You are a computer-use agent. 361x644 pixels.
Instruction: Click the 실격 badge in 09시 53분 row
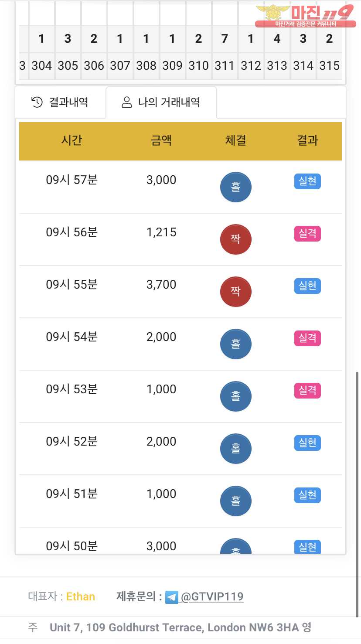[307, 390]
